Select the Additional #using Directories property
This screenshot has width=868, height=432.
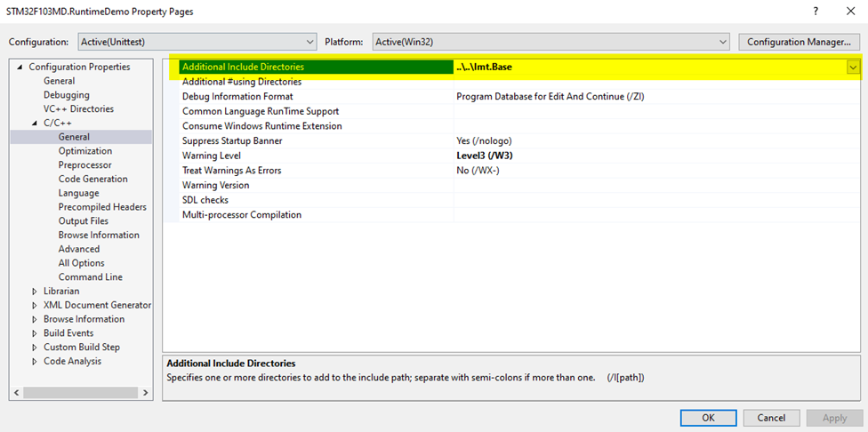coord(317,82)
